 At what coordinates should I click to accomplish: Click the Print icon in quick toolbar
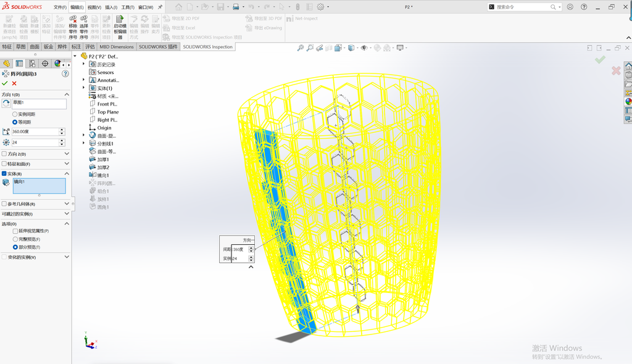[236, 7]
